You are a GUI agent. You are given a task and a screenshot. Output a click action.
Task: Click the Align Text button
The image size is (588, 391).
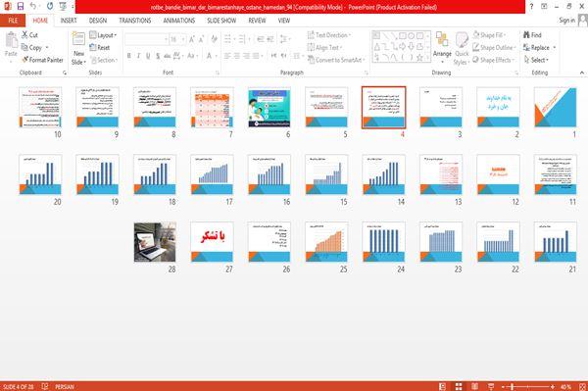(x=324, y=47)
